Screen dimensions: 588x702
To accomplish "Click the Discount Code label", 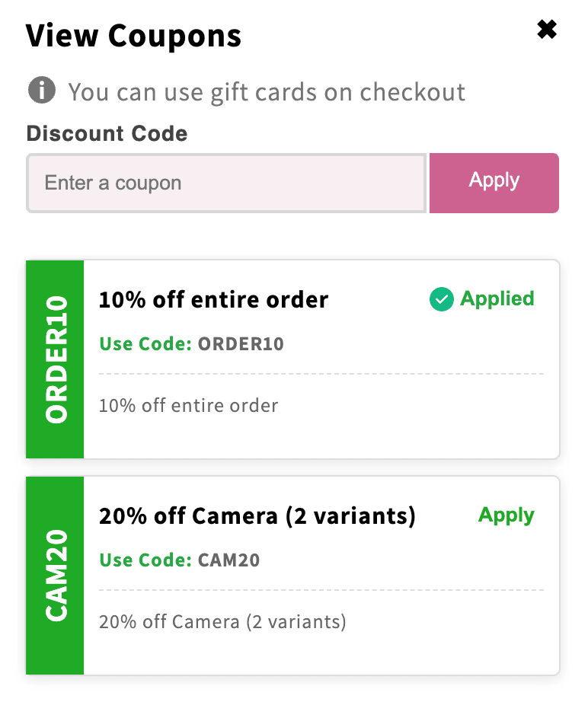I will (x=107, y=133).
